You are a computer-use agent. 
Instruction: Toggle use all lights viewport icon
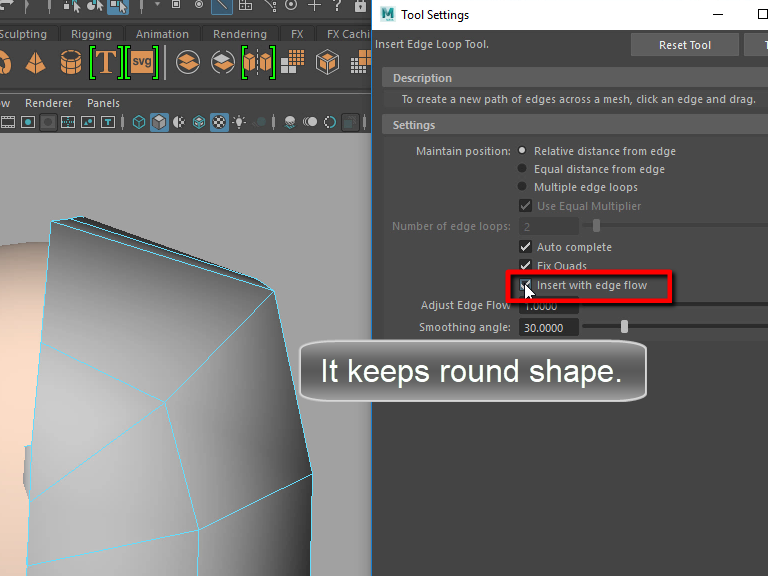click(x=240, y=122)
